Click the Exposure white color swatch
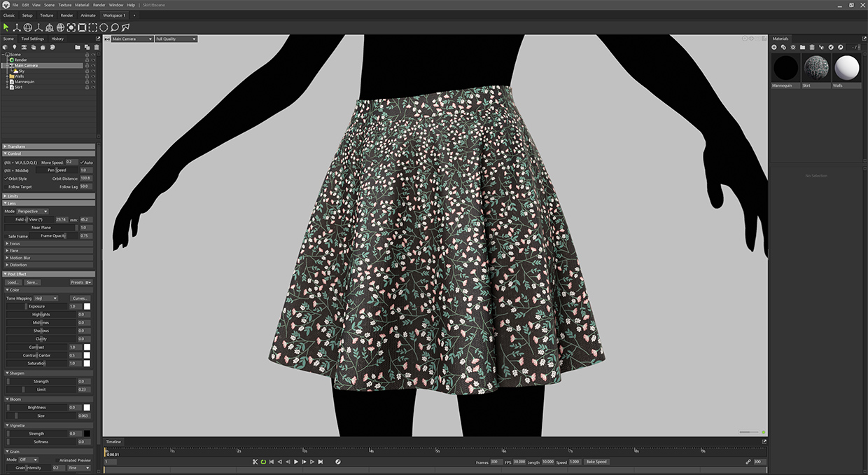Viewport: 868px width, 475px height. (x=87, y=306)
